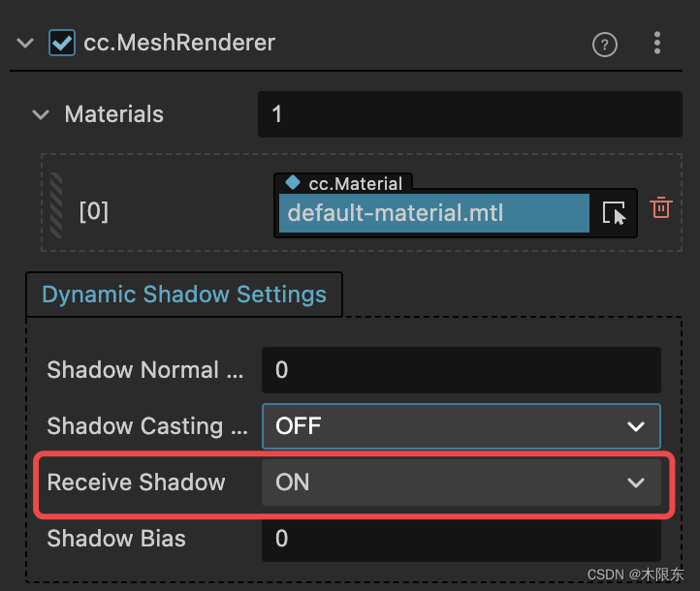Image resolution: width=700 pixels, height=591 pixels.
Task: Click the locate asset picker icon
Action: point(614,213)
